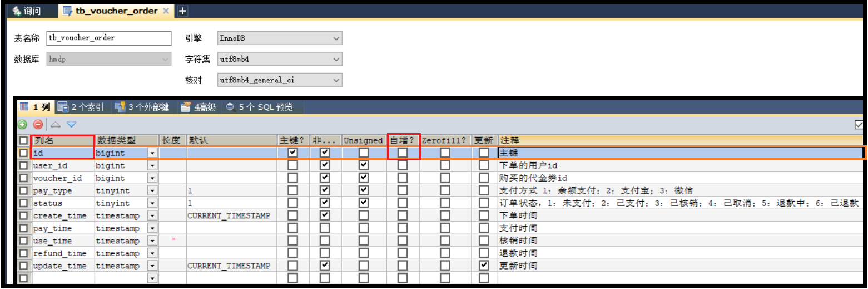Expand data type dropdown for pay_type row
This screenshot has width=868, height=289.
click(x=152, y=190)
